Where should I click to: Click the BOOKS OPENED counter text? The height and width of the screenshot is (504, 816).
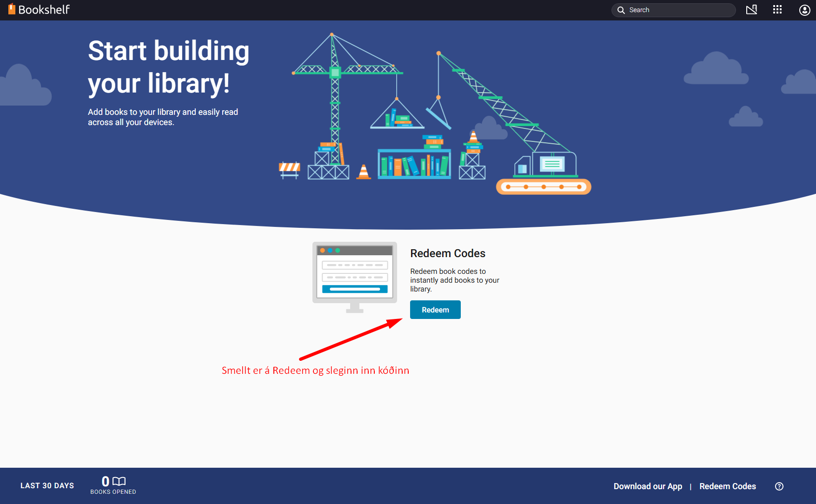pos(113,492)
